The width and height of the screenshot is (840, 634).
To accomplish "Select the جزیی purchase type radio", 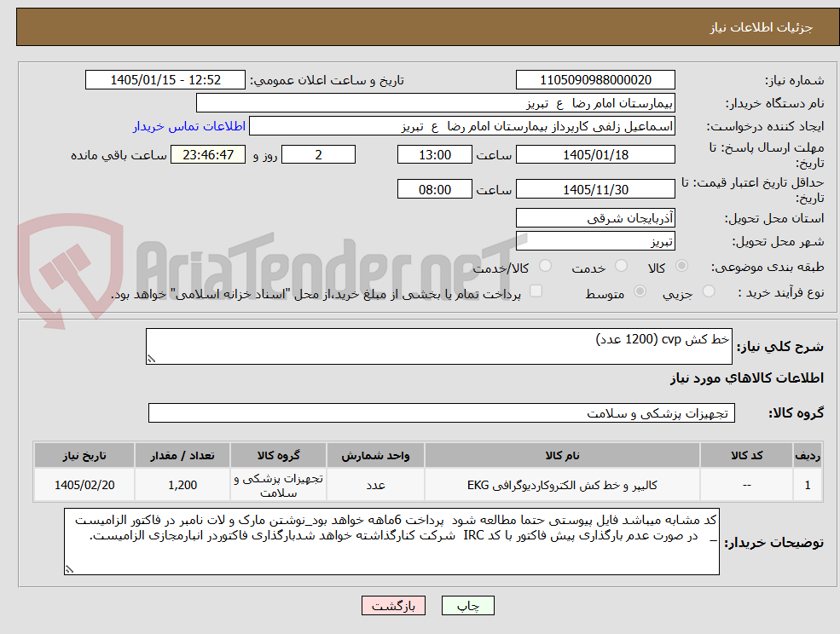I will (x=709, y=291).
